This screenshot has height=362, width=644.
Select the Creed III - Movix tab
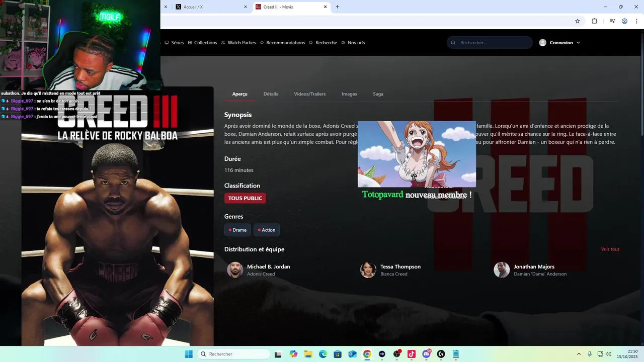coord(291,7)
